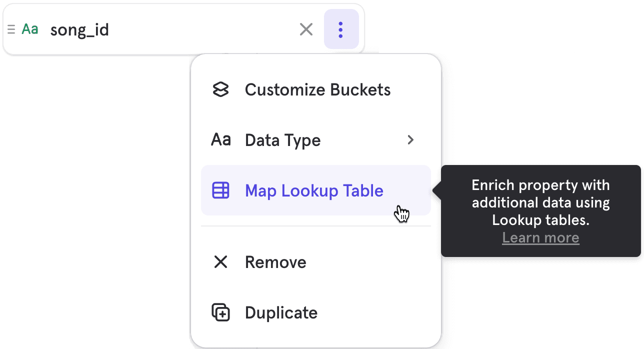
Task: Click the X icon beside Remove
Action: 220,262
